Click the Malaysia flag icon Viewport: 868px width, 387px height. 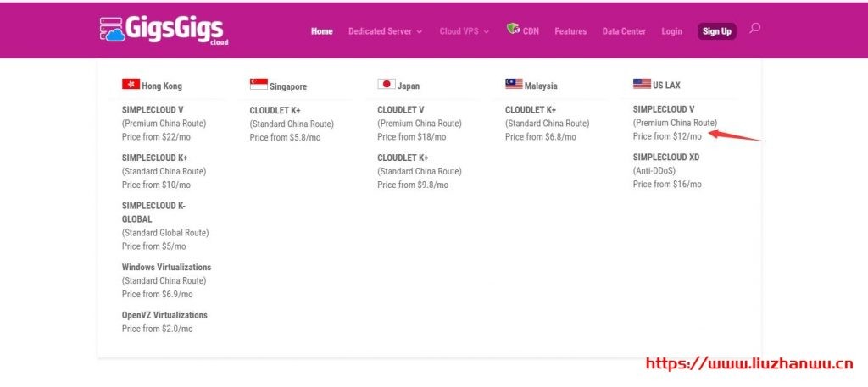pyautogui.click(x=514, y=85)
